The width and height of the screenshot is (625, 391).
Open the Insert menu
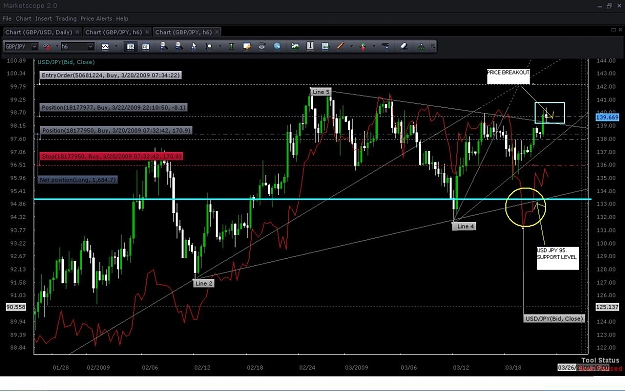click(x=43, y=19)
